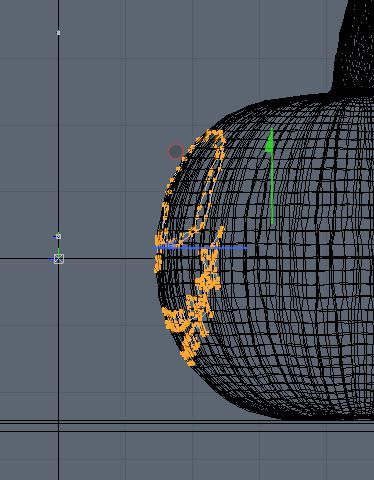Image resolution: width=374 pixels, height=480 pixels.
Task: Grab the green Y-axis move arrow
Action: click(271, 176)
